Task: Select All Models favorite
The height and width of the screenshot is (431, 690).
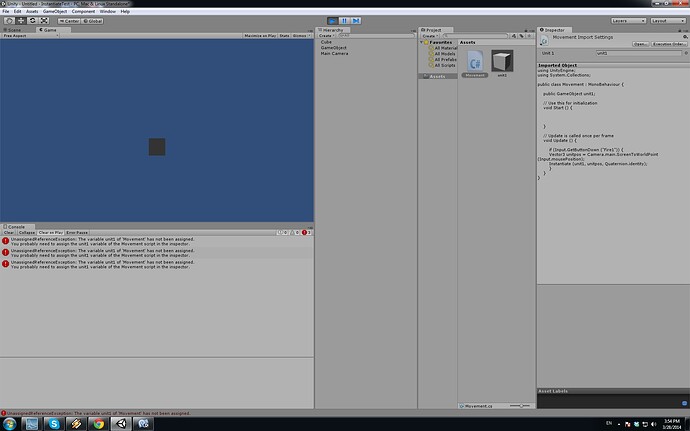Action: (442, 54)
